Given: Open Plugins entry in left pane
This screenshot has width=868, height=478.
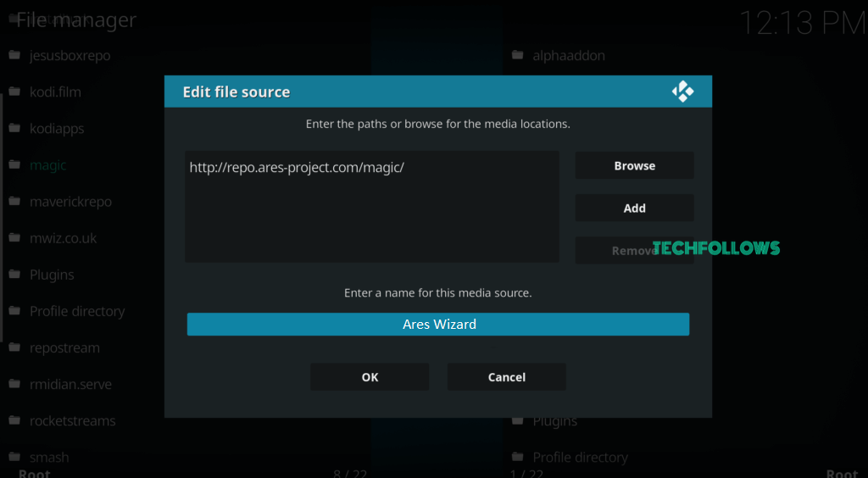Looking at the screenshot, I should [52, 275].
